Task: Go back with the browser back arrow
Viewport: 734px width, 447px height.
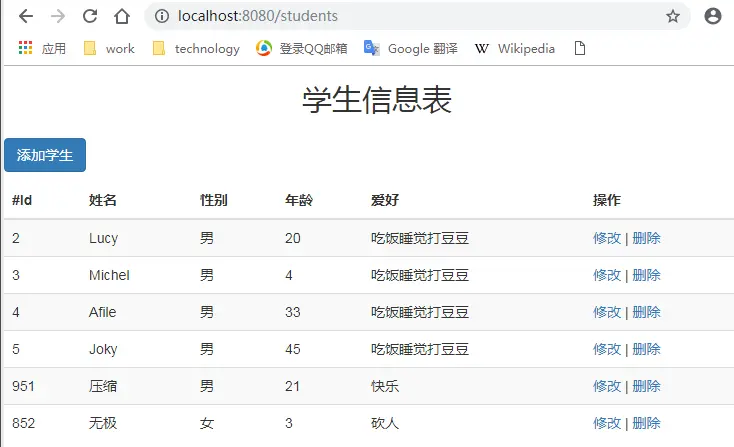Action: (x=26, y=16)
